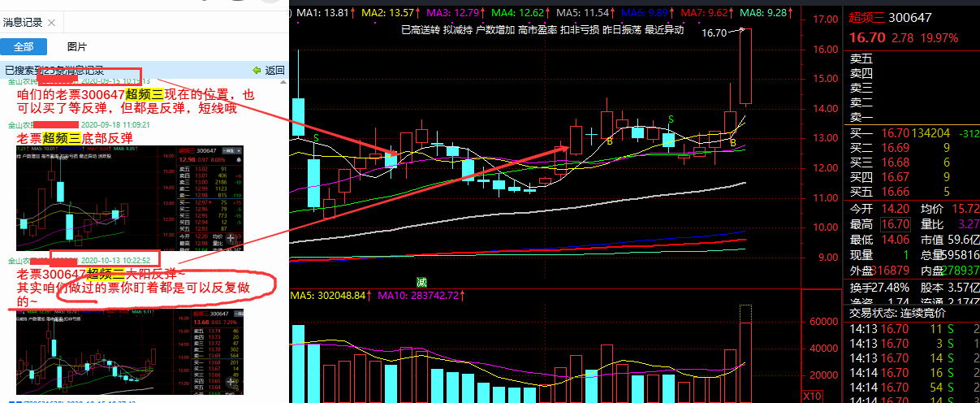Click the 17.00 price axis label

(x=824, y=19)
